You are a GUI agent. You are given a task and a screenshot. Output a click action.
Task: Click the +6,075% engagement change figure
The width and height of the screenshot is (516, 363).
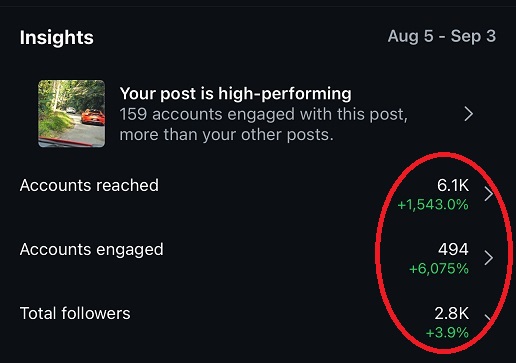tap(439, 269)
